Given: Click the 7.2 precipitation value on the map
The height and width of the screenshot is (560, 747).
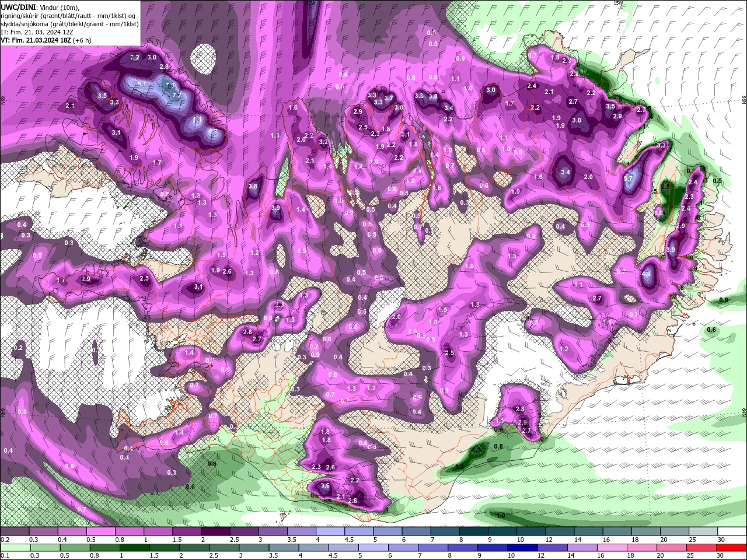Looking at the screenshot, I should click(177, 95).
